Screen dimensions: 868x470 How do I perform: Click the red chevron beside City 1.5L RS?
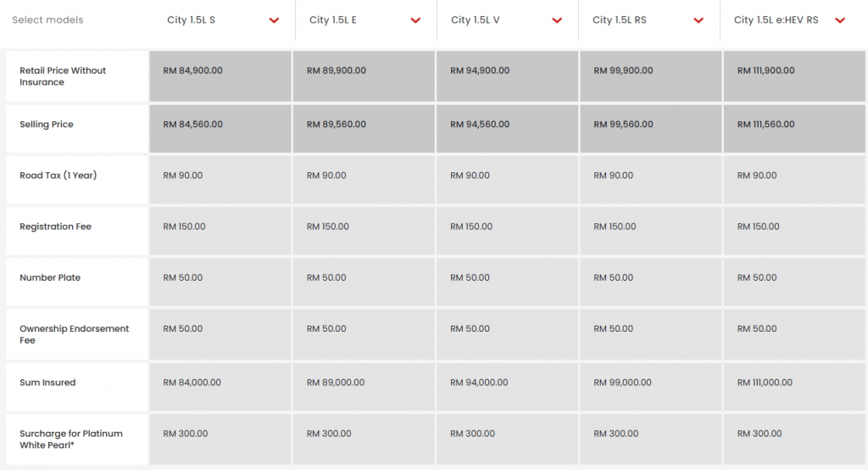698,21
